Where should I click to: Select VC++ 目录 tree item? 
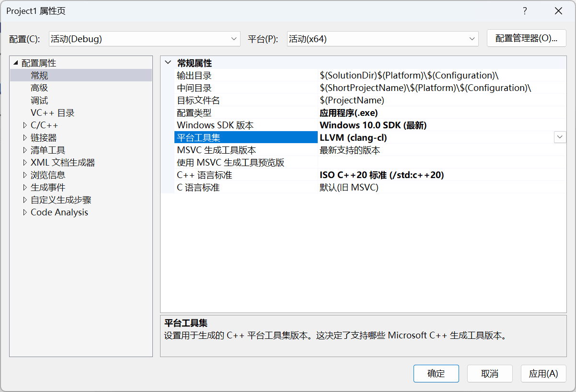coord(52,113)
